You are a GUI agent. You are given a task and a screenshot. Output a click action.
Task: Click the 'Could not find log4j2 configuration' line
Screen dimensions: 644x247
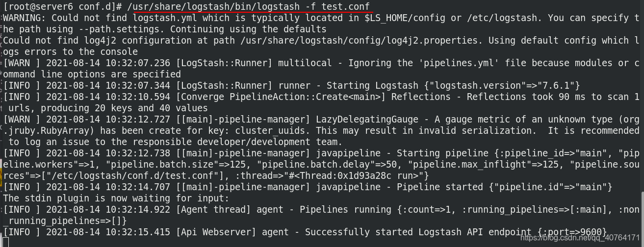click(x=322, y=40)
